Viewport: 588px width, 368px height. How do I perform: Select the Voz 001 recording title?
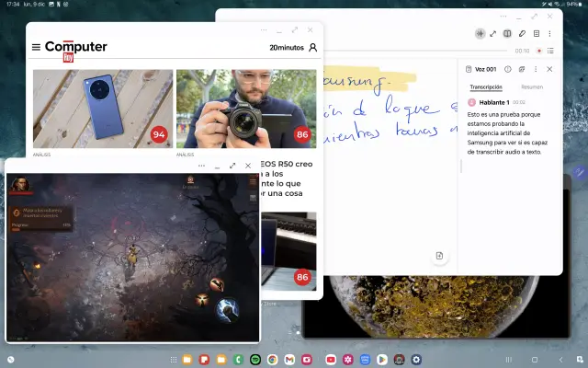tap(485, 69)
